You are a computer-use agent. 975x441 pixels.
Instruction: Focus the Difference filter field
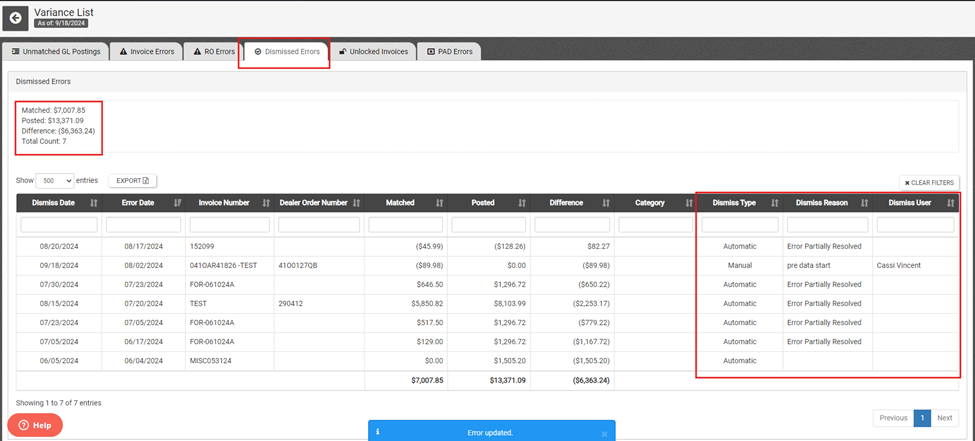[572, 225]
